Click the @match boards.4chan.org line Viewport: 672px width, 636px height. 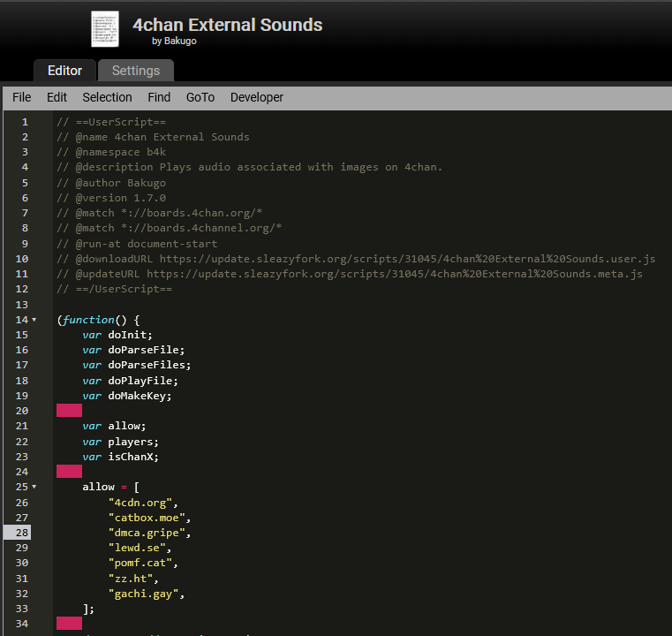click(x=160, y=213)
